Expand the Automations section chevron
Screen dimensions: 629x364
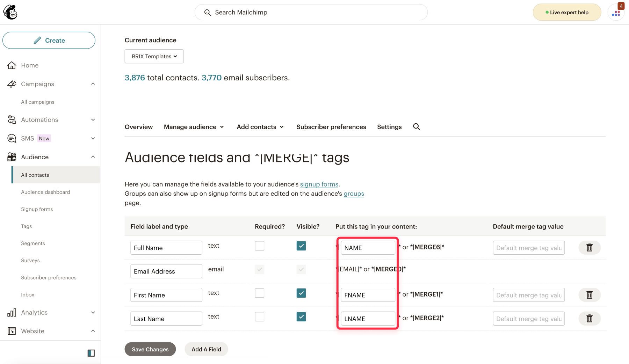pyautogui.click(x=93, y=120)
